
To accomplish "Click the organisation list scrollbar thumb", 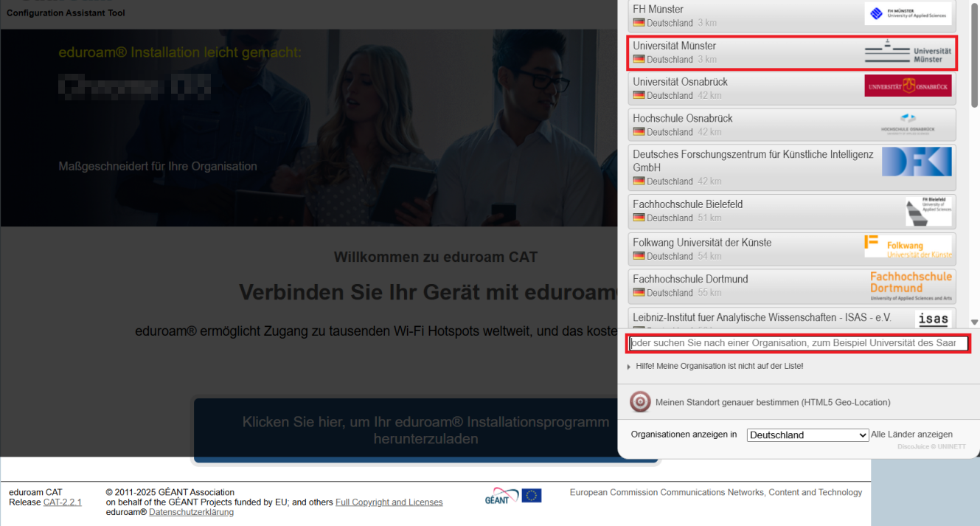I will (974, 55).
